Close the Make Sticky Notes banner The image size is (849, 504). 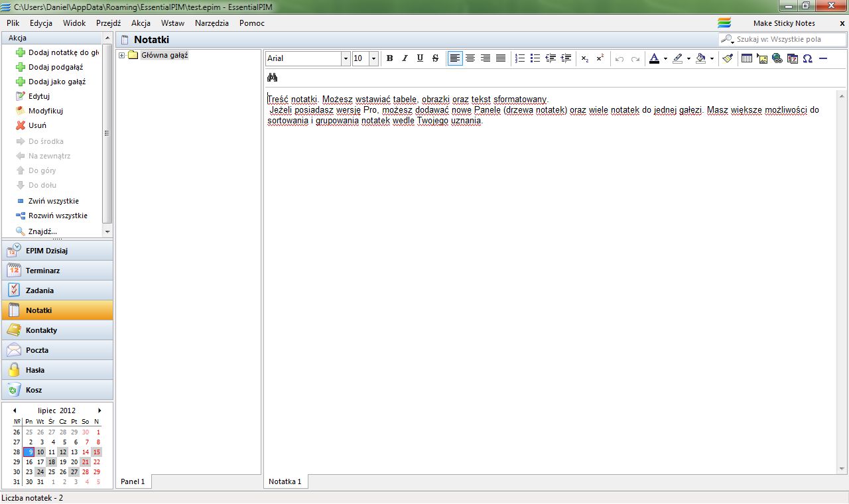842,23
